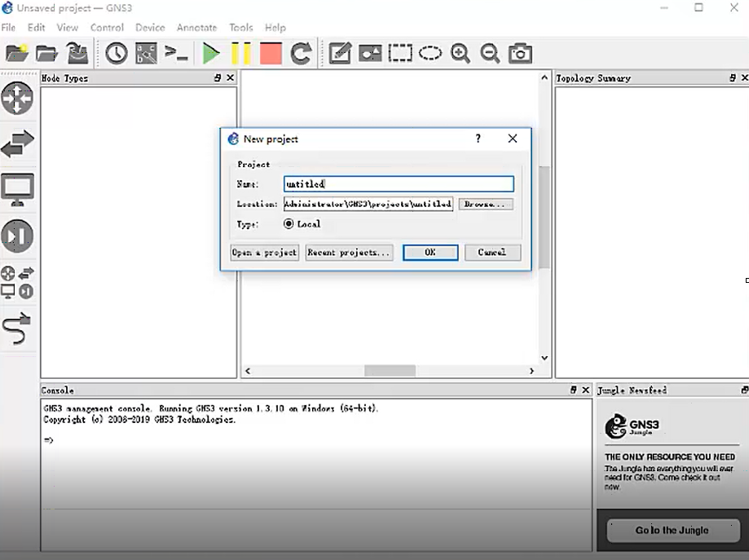Click the Go to the Jungle button
The height and width of the screenshot is (560, 749).
tap(672, 530)
